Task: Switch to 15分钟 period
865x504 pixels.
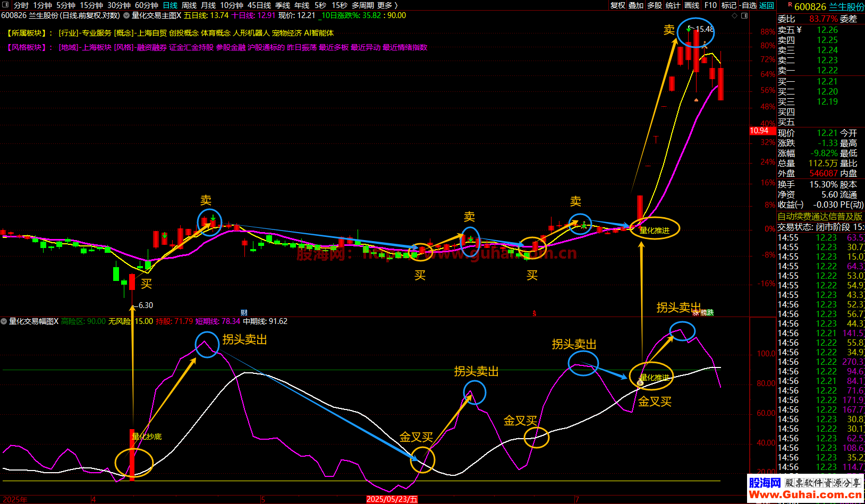Action: click(91, 5)
